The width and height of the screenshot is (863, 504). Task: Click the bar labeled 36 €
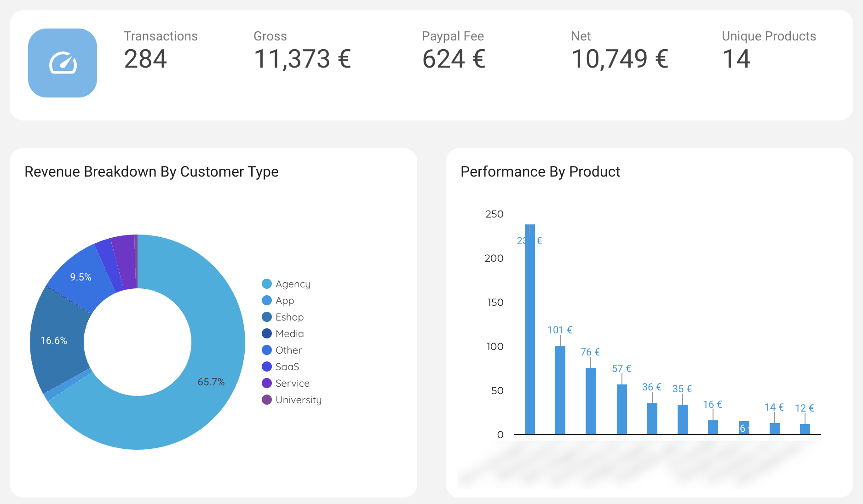pos(652,418)
